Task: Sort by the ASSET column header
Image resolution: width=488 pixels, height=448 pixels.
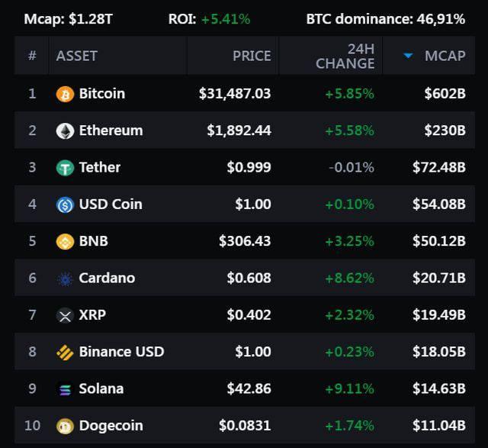Action: 76,56
